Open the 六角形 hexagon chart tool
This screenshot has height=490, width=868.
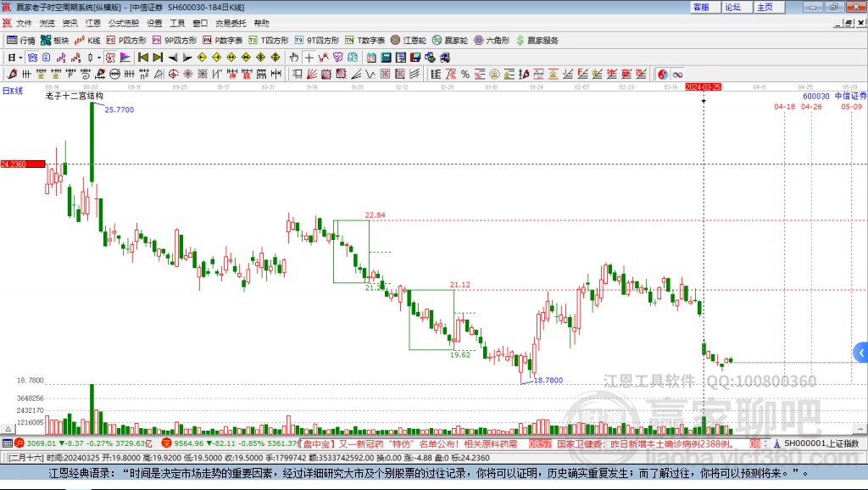492,41
